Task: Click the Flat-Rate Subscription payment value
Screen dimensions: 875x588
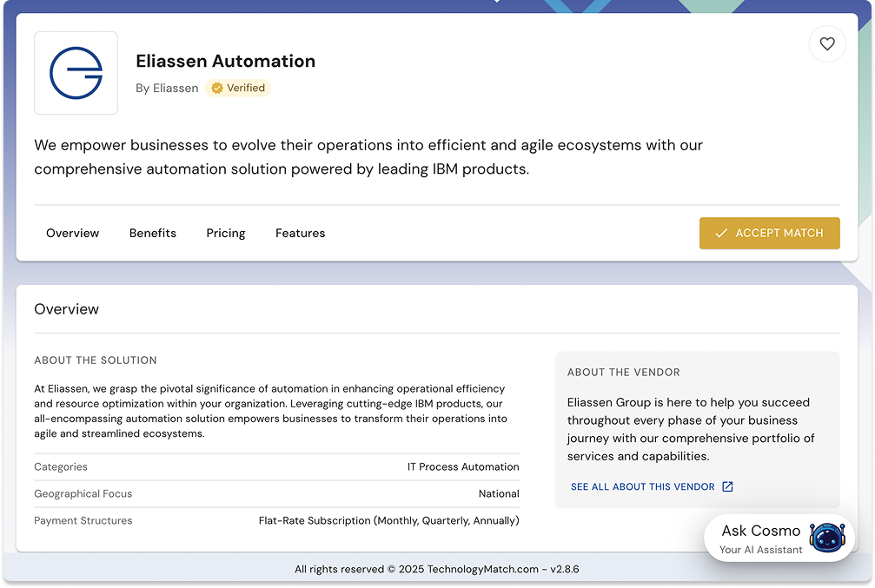Action: point(389,520)
